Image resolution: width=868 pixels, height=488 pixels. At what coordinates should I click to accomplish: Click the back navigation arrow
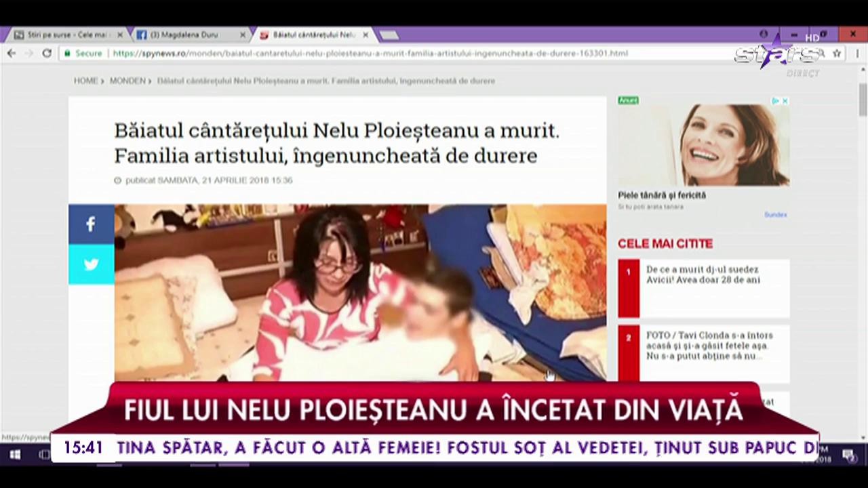click(11, 53)
